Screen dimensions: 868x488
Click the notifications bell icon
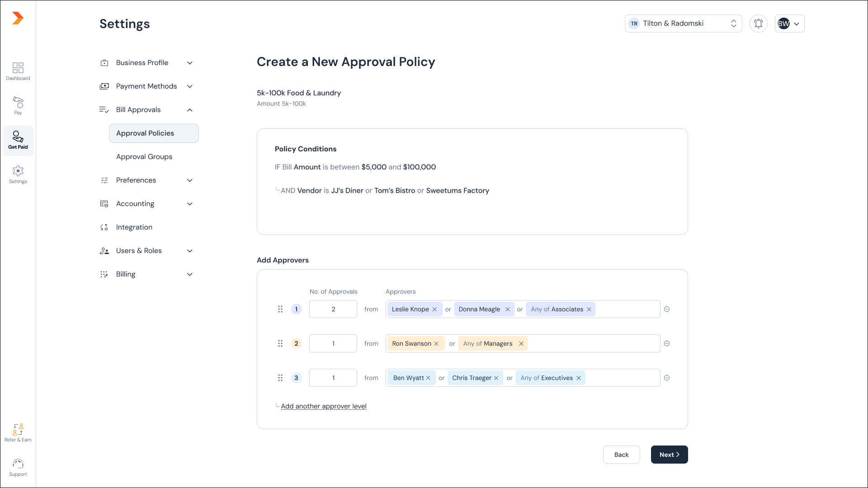point(758,23)
